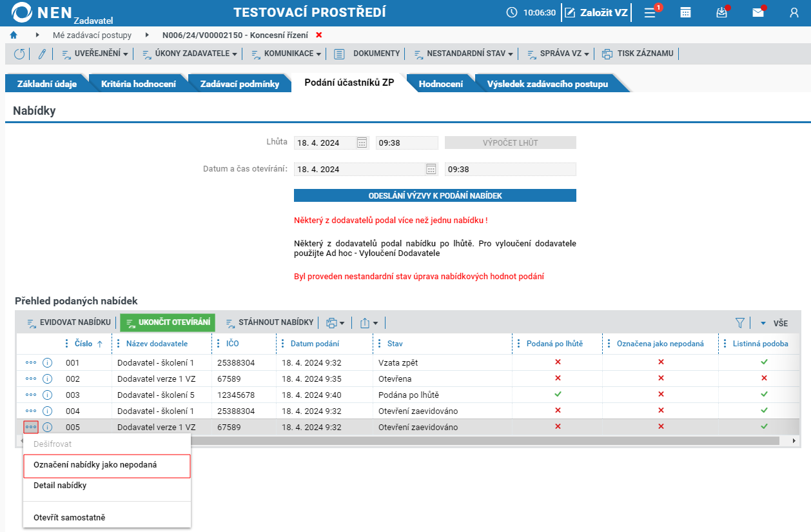The height and width of the screenshot is (532, 811).
Task: Expand NESTANDARDNÍ STAV dropdown
Action: click(x=463, y=54)
